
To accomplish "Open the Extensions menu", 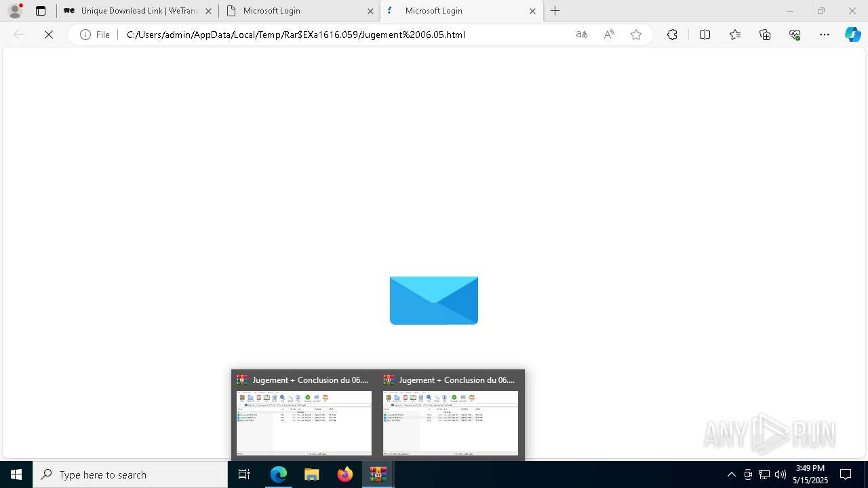I will [672, 35].
